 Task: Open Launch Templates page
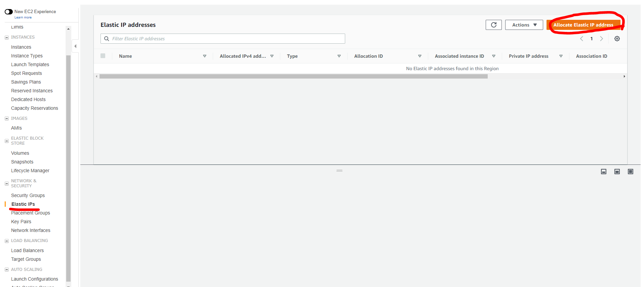30,64
